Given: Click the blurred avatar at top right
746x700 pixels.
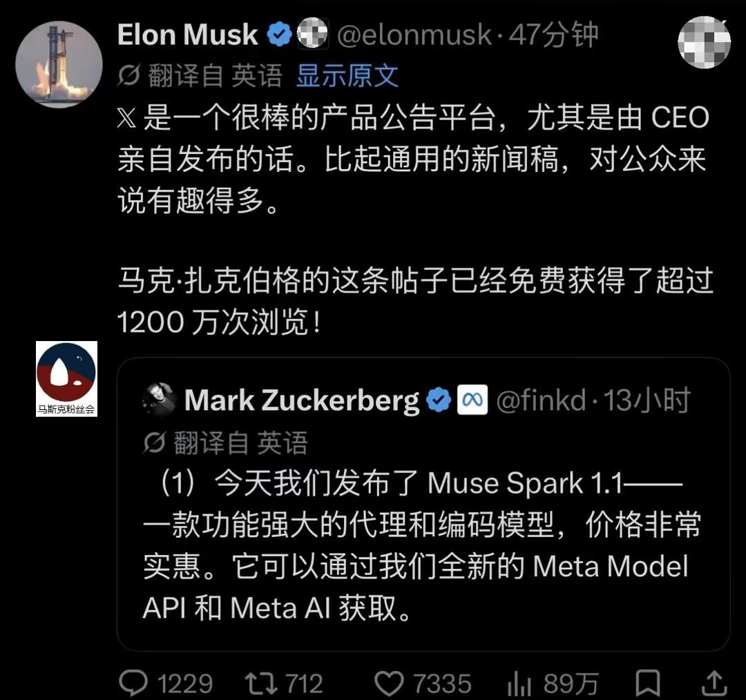Looking at the screenshot, I should click(x=704, y=42).
